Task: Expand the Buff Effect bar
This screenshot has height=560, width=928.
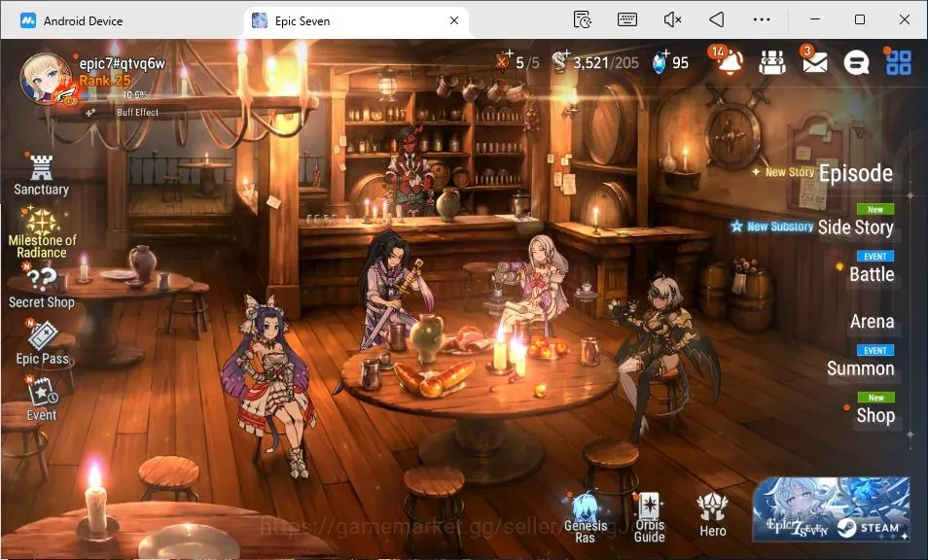Action: 134,112
